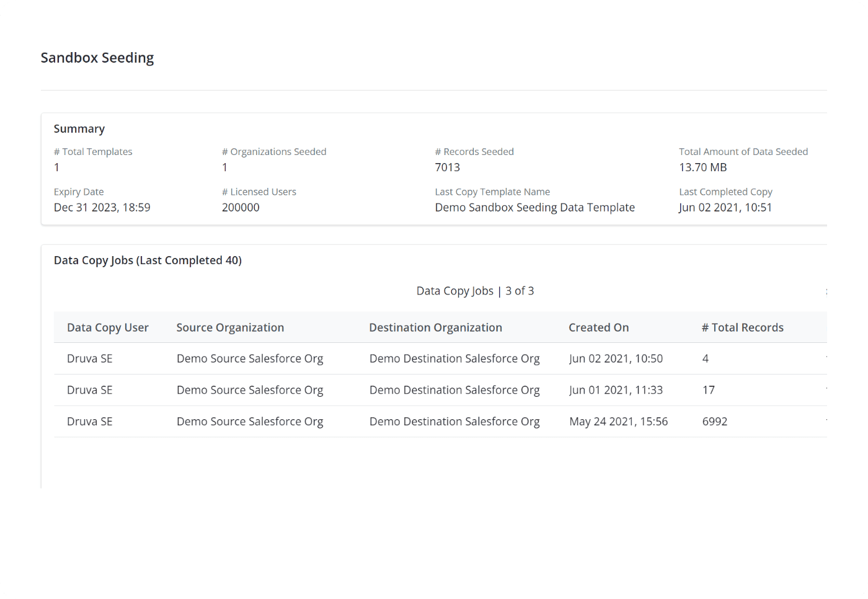Open the job created Jun 02 2021, 10:50

(616, 358)
